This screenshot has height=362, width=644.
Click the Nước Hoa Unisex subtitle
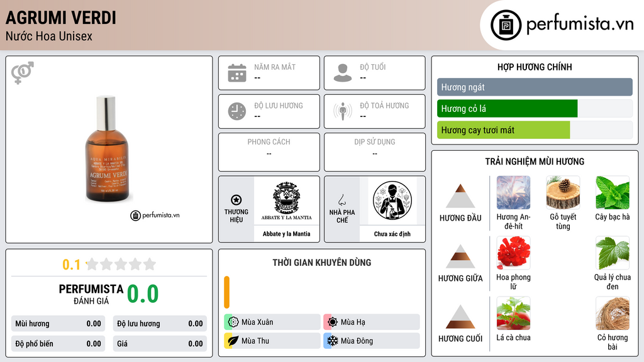pos(49,36)
